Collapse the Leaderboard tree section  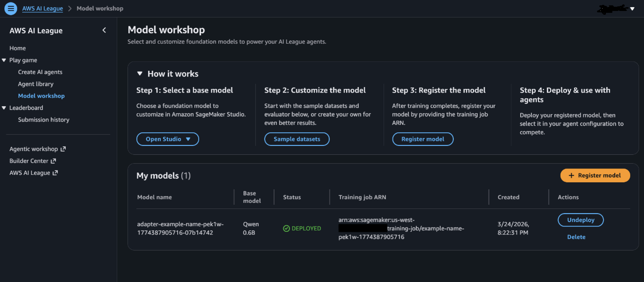[4, 108]
